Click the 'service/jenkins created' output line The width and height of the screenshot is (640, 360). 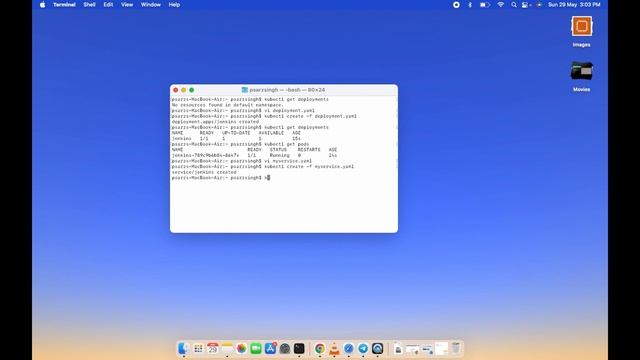[204, 172]
